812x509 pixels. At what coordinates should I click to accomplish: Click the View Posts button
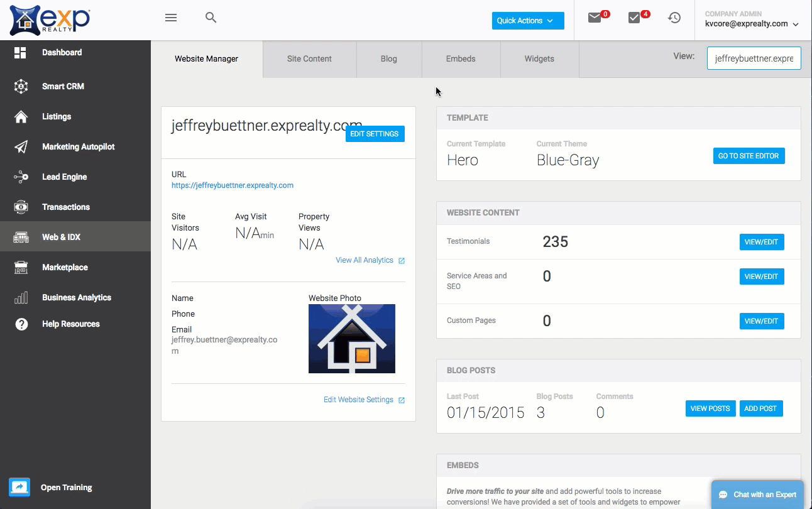pos(710,408)
